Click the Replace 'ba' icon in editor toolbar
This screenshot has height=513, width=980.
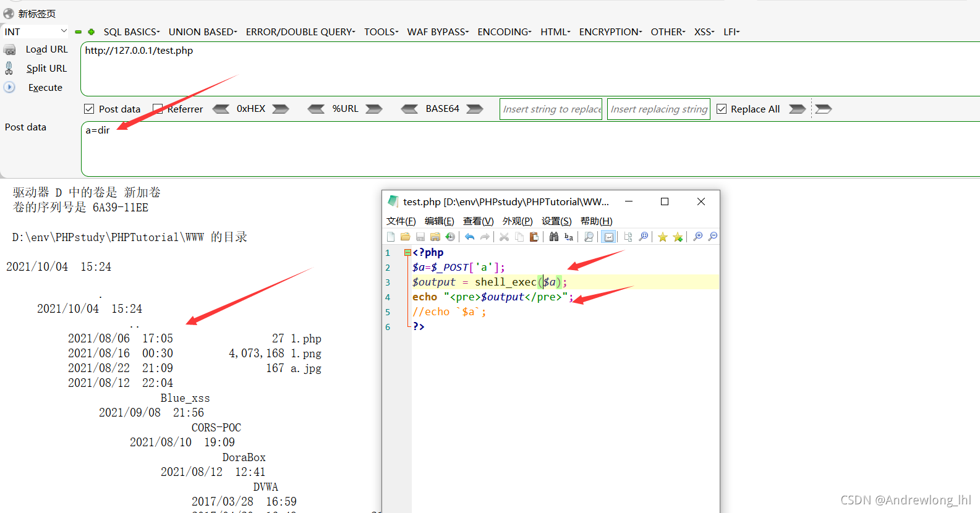pos(569,237)
